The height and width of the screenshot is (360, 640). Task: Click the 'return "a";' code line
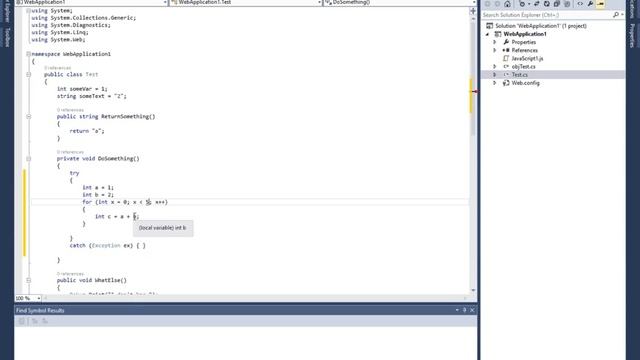(87, 131)
